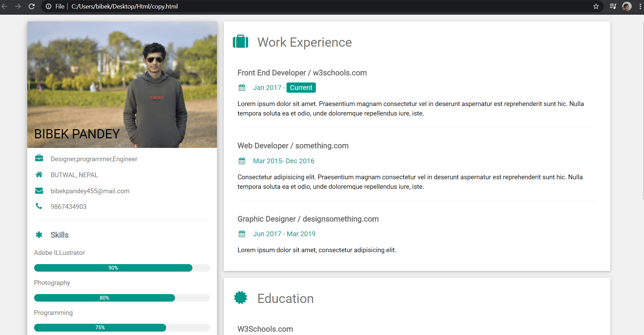
Task: Click the phone icon beside 9867434903
Action: point(39,206)
